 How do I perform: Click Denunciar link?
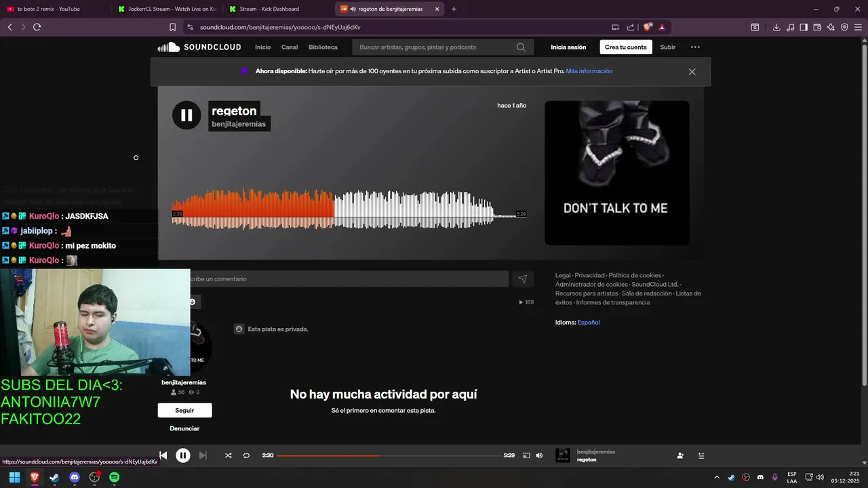[x=184, y=428]
